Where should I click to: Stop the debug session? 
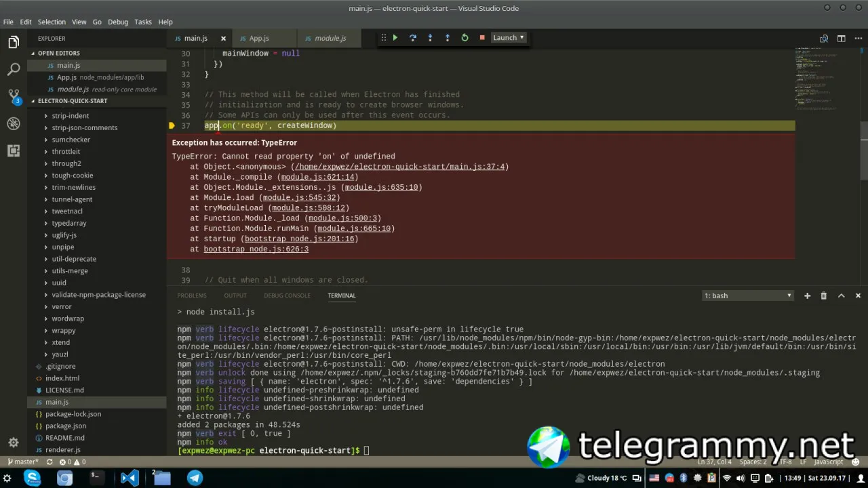pyautogui.click(x=482, y=38)
